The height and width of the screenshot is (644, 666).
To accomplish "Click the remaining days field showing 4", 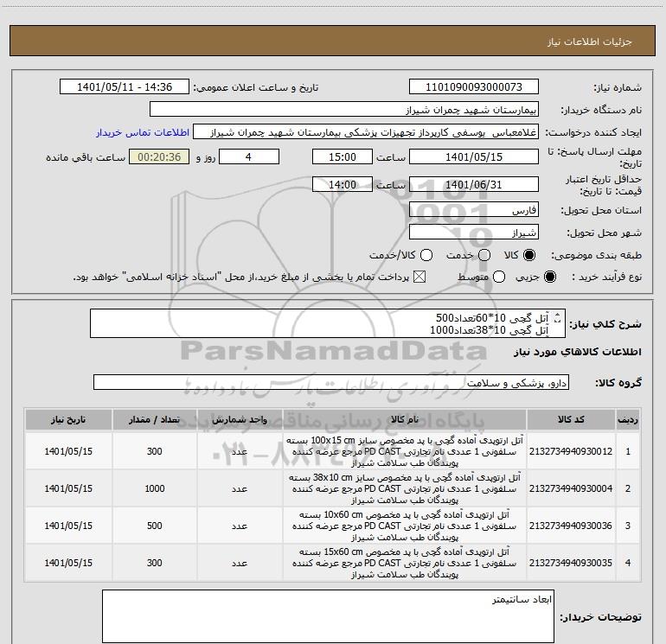I will [x=249, y=157].
